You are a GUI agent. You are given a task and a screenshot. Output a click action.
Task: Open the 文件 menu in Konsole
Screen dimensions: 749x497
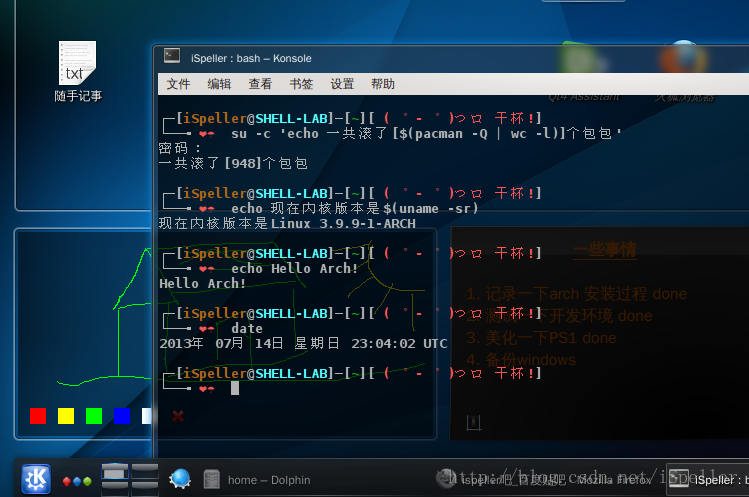[178, 84]
